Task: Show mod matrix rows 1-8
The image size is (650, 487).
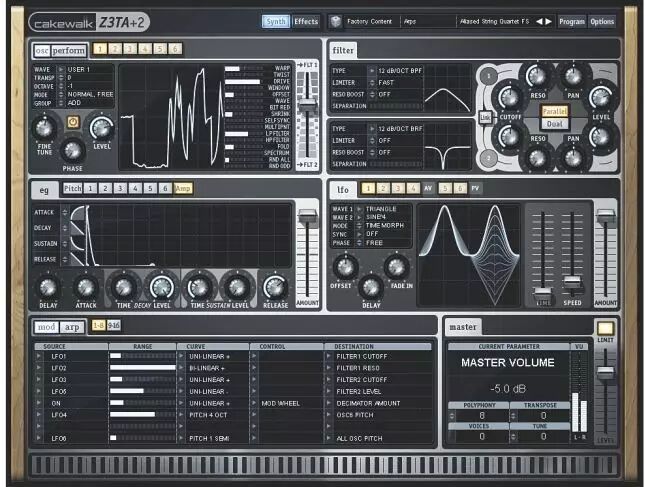Action: pyautogui.click(x=98, y=326)
